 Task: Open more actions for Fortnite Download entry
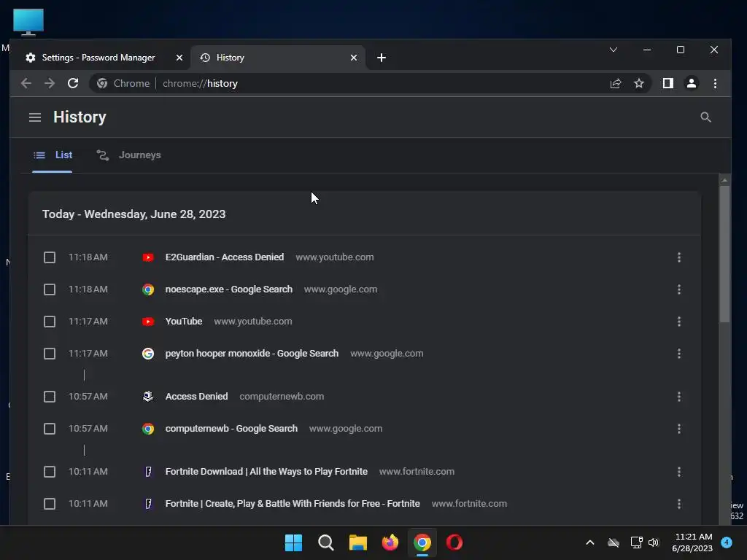pos(679,472)
